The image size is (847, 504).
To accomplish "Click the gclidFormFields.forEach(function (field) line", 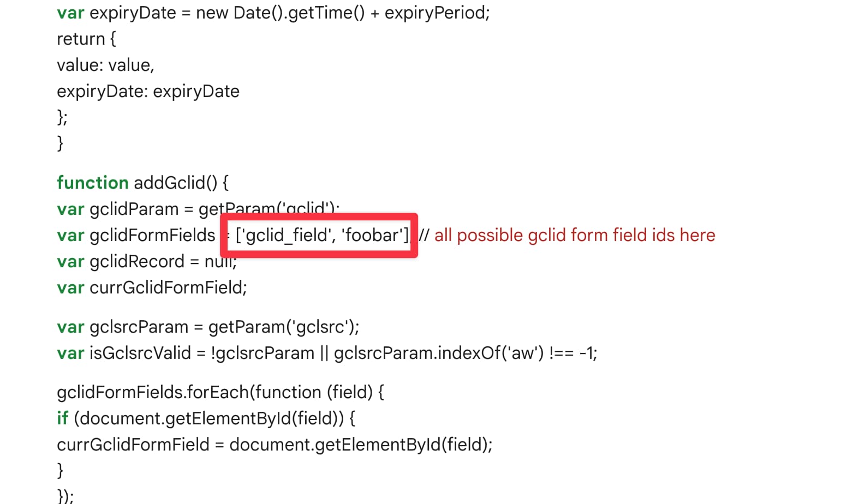I will coord(220,392).
